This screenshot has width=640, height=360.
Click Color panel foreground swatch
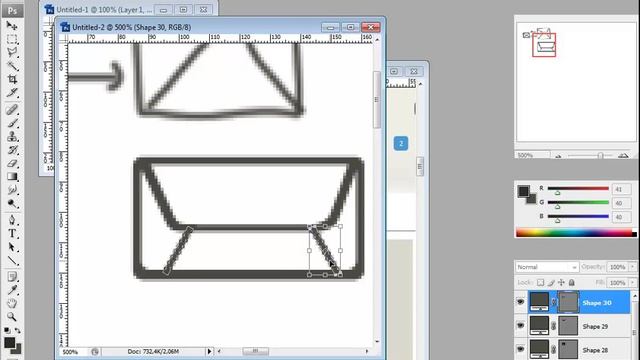tap(523, 191)
